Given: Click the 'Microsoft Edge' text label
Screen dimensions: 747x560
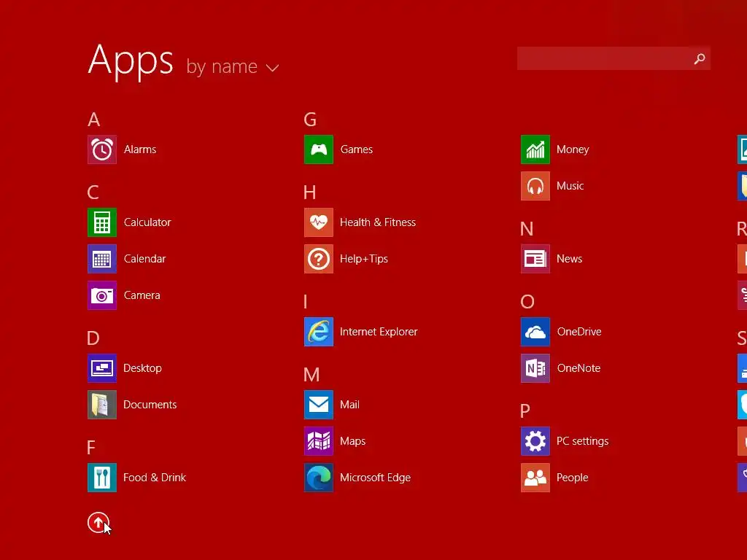Looking at the screenshot, I should coord(376,478).
